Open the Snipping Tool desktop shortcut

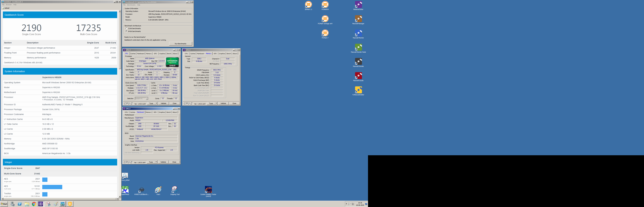click(x=175, y=190)
